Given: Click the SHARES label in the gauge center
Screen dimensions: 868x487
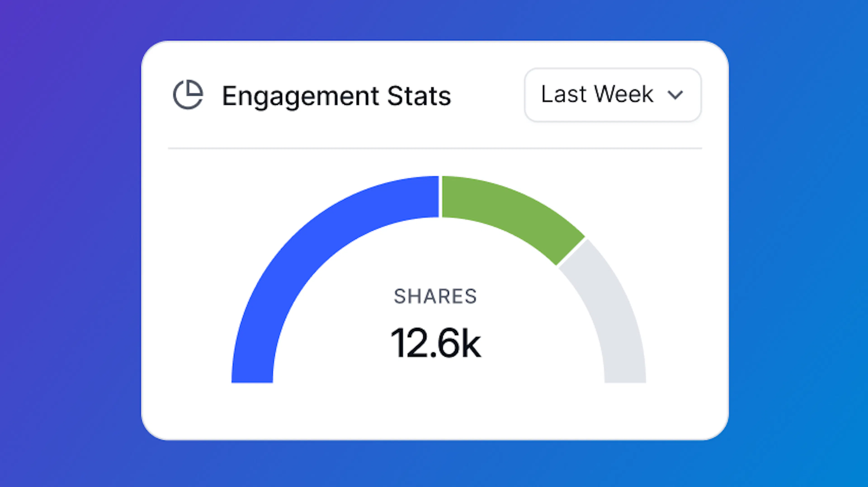Looking at the screenshot, I should pos(435,296).
